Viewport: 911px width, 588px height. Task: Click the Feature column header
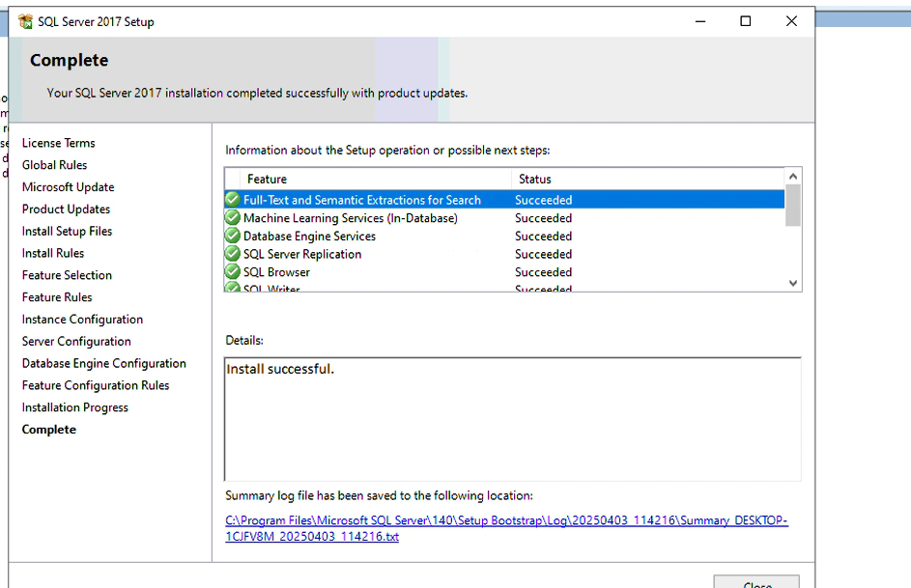coord(376,179)
